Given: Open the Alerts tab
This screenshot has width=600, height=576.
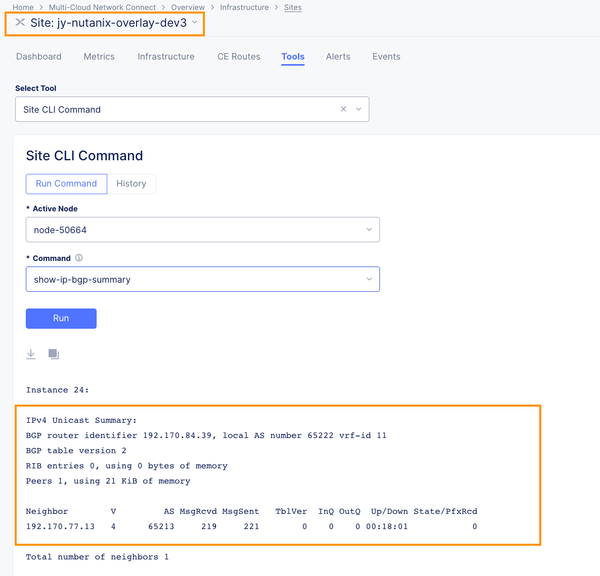Looking at the screenshot, I should pyautogui.click(x=338, y=57).
